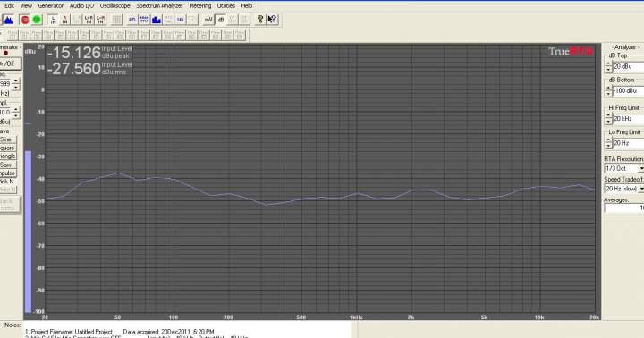The width and height of the screenshot is (644, 338).
Task: Click the SPL toolbar icon
Action: pos(181,20)
